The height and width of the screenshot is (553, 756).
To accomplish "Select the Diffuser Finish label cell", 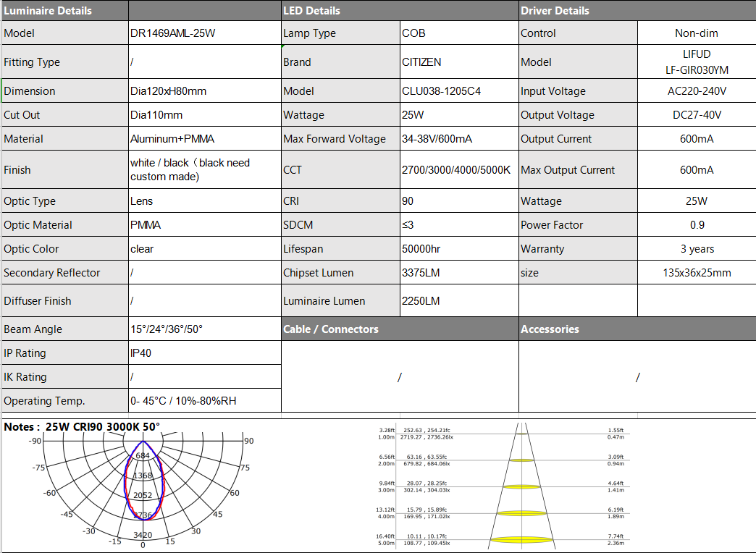I will click(65, 301).
